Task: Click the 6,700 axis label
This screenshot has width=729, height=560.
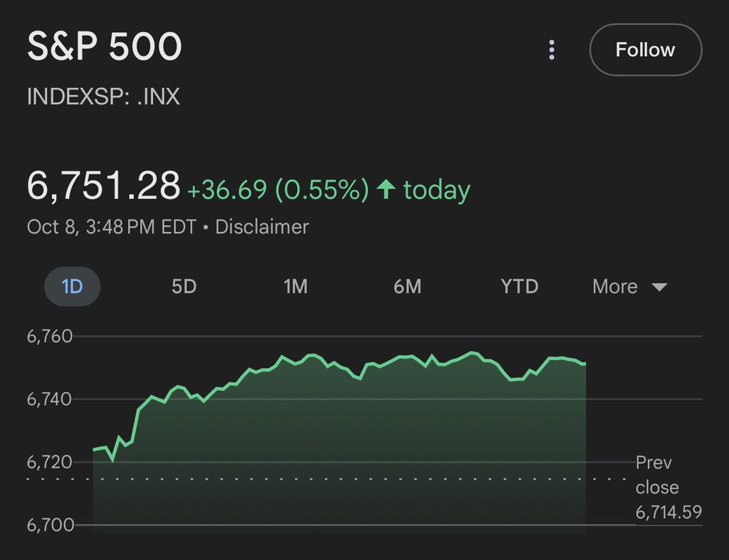Action: click(50, 525)
